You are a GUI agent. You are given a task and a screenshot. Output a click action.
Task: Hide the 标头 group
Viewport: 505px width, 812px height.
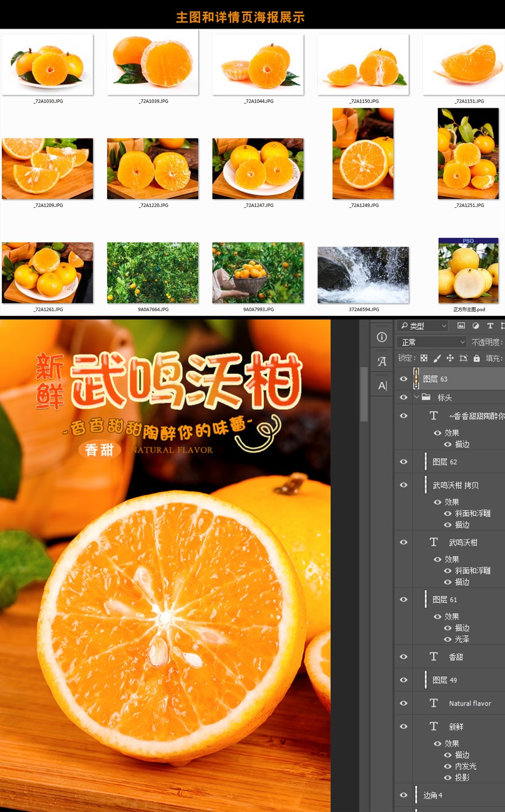[403, 397]
